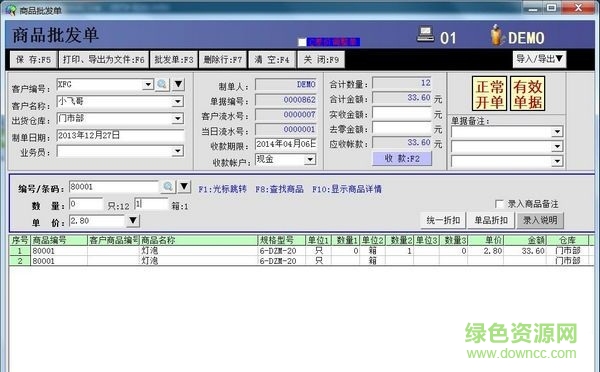The width and height of the screenshot is (600, 372).
Task: Click the 删除行:F7 button
Action: coord(223,60)
